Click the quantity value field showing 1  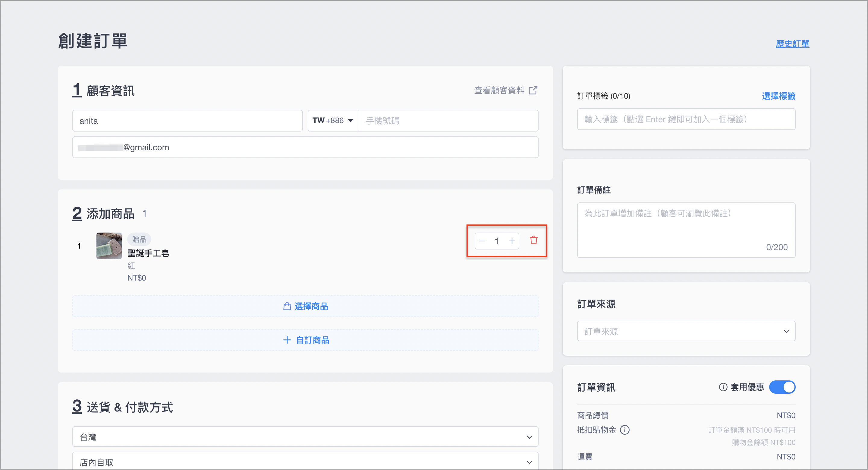click(497, 241)
